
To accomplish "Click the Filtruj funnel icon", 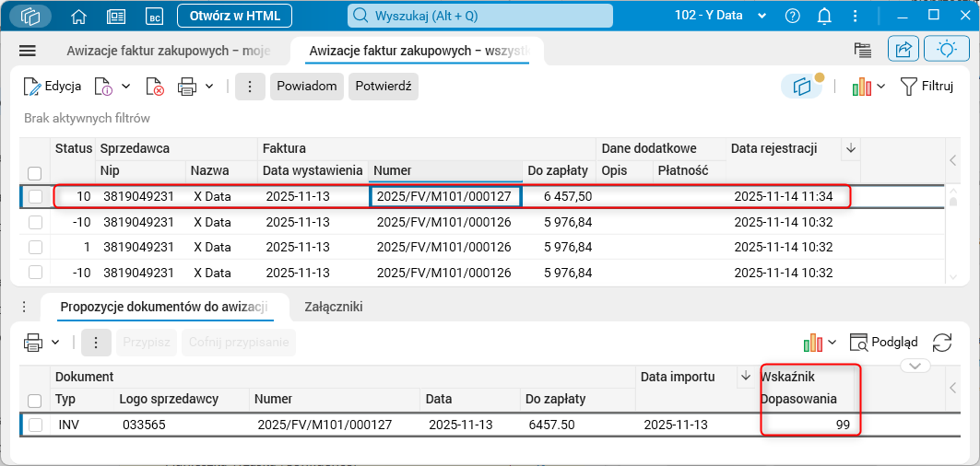I will 909,87.
